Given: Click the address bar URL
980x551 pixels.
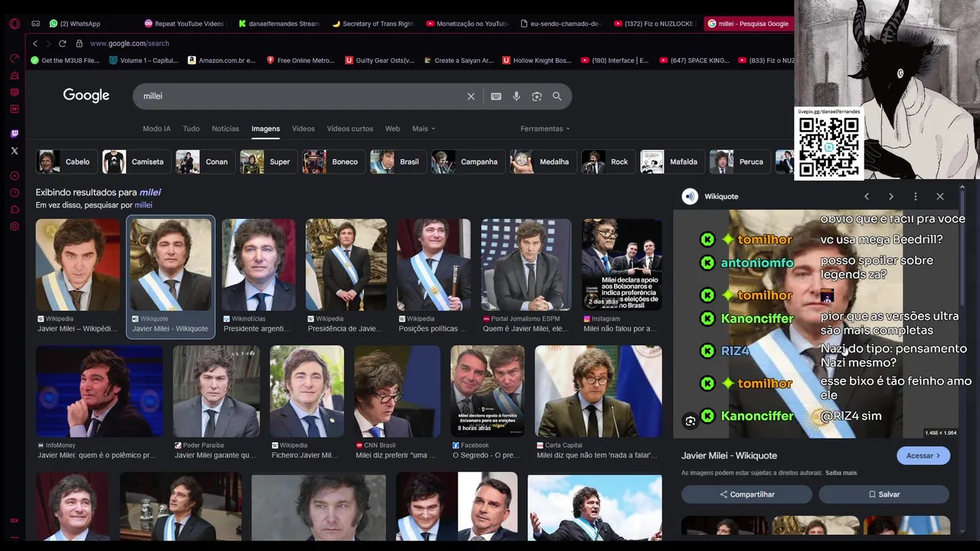Looking at the screenshot, I should click(x=129, y=44).
